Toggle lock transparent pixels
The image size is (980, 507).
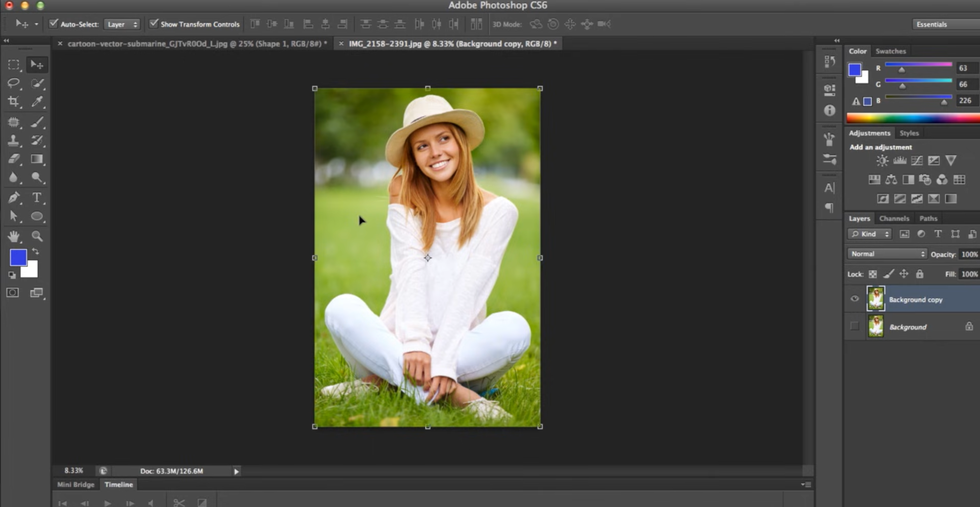(873, 274)
